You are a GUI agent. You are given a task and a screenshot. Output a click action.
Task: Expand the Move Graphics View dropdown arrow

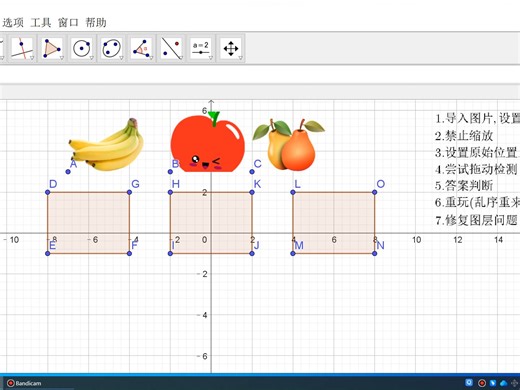(x=240, y=58)
